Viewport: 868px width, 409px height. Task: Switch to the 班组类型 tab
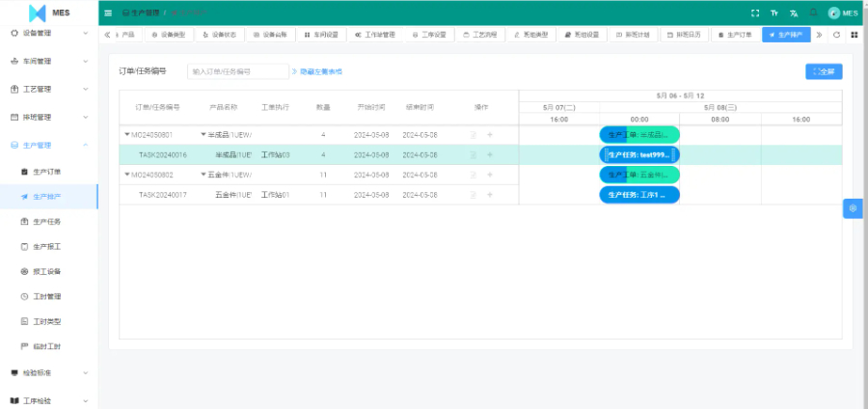pos(531,35)
